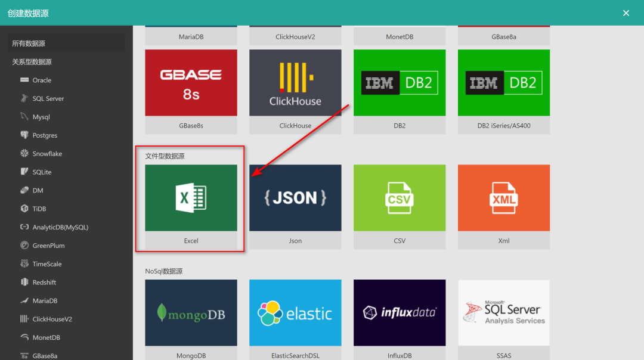Choose Oracle in the sidebar list
The width and height of the screenshot is (644, 360).
42,80
